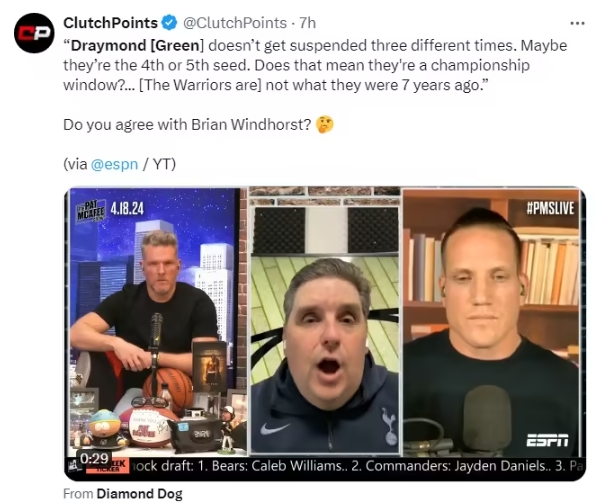This screenshot has height=503, width=598.
Task: Click the 4.18.24 date overlay
Action: click(x=127, y=209)
